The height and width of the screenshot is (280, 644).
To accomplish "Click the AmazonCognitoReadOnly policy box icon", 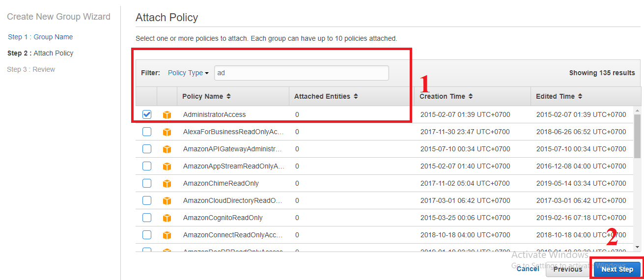I will [x=167, y=218].
